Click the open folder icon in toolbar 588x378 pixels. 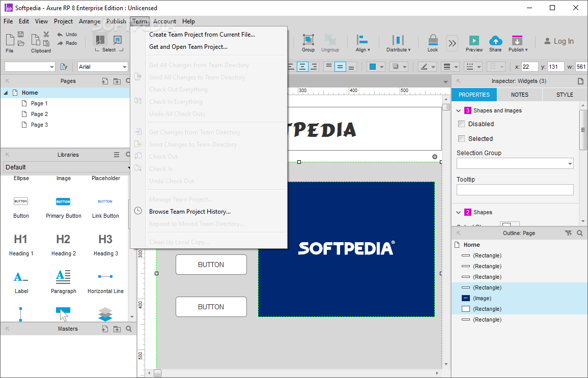click(21, 43)
